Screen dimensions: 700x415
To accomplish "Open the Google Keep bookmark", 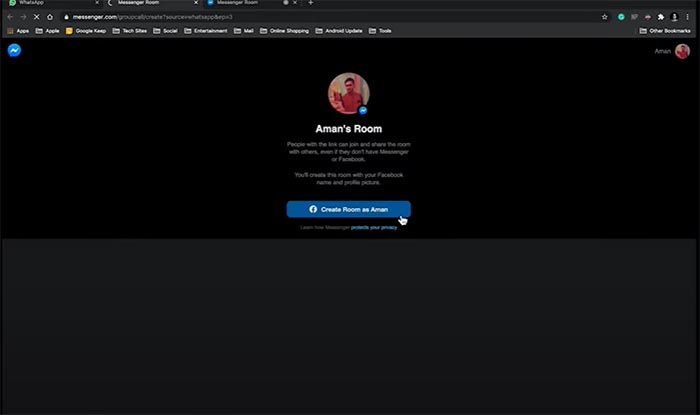I will 86,31.
